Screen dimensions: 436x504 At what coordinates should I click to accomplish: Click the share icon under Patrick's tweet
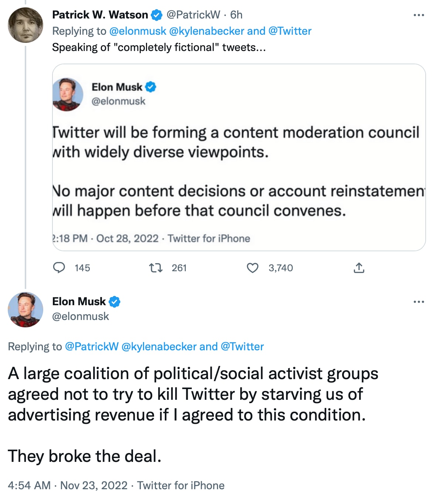pyautogui.click(x=359, y=268)
